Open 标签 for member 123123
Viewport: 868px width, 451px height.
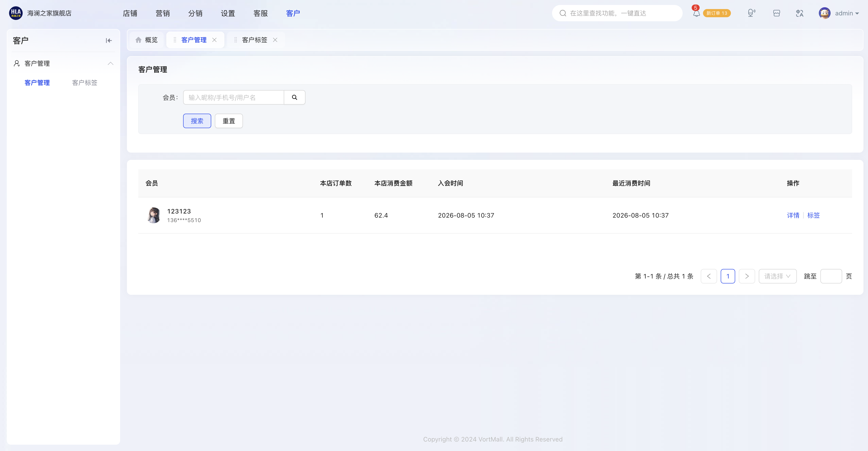(813, 215)
